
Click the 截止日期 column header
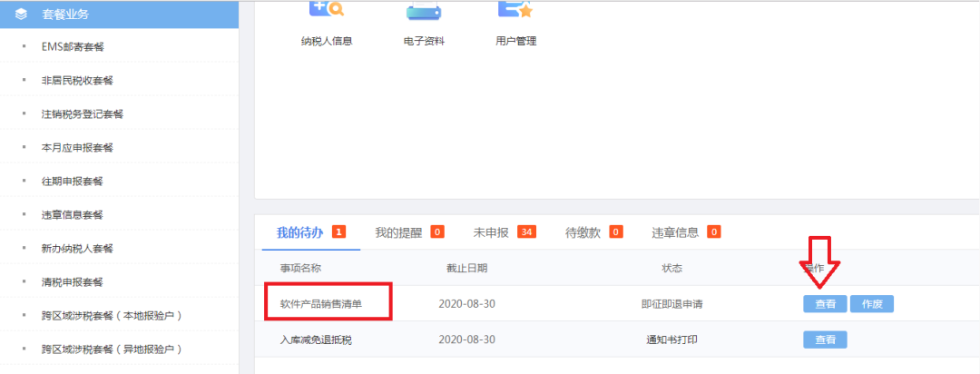[x=467, y=269]
